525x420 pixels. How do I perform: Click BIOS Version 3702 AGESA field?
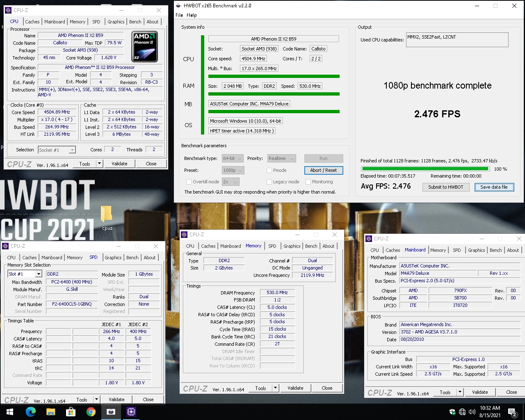460,332
